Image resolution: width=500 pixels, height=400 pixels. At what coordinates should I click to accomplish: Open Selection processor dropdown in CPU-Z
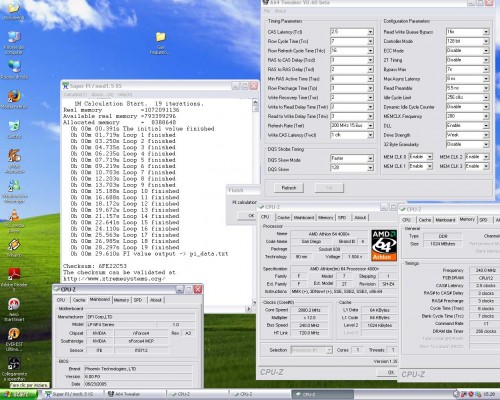click(x=329, y=350)
